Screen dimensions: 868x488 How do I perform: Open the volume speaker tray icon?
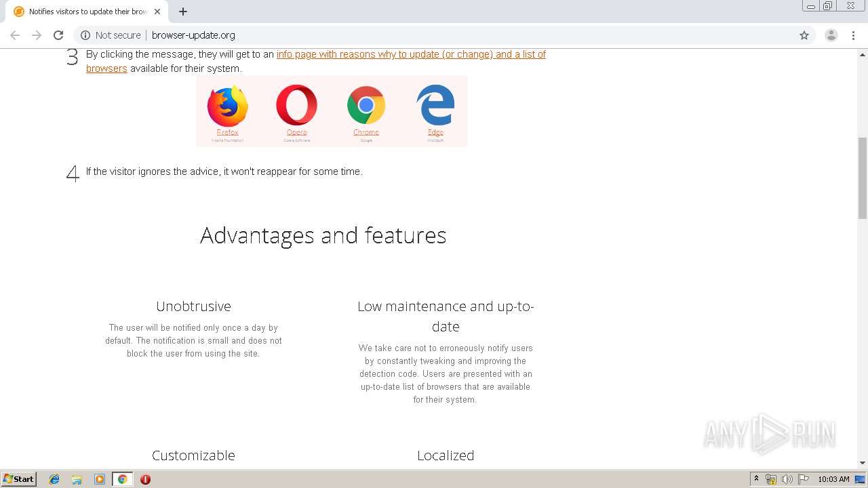[x=787, y=479]
